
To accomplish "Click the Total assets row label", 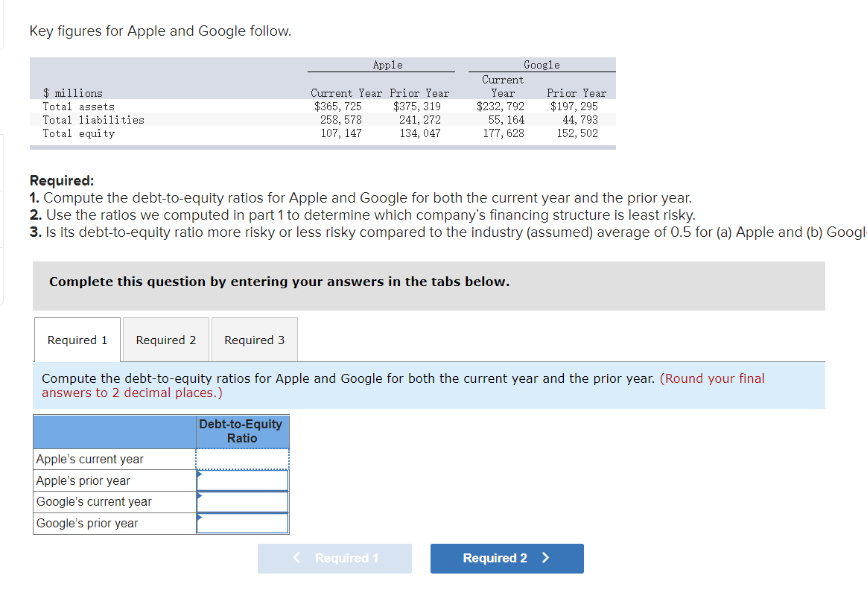I will [79, 107].
